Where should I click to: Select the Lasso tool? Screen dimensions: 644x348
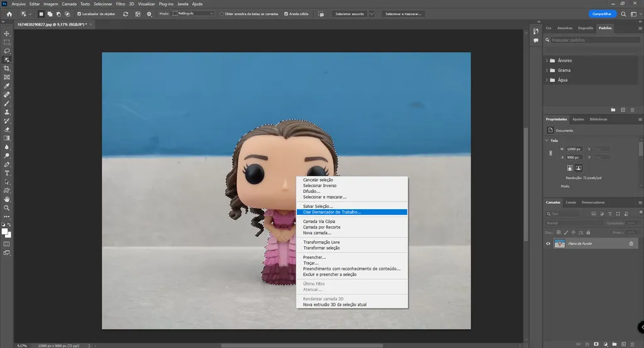[x=7, y=51]
